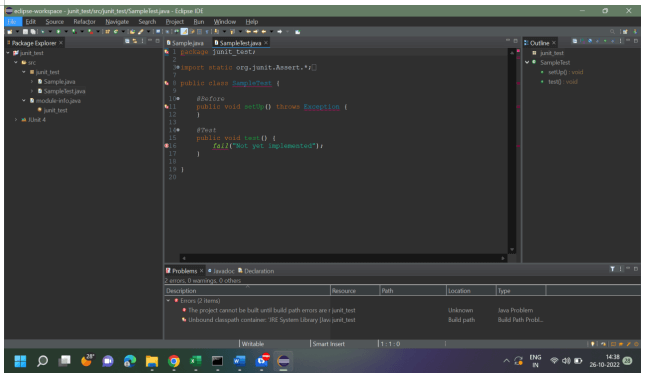Screen dimensions: 656x377
Task: Sort by Location column header
Action: (471, 290)
